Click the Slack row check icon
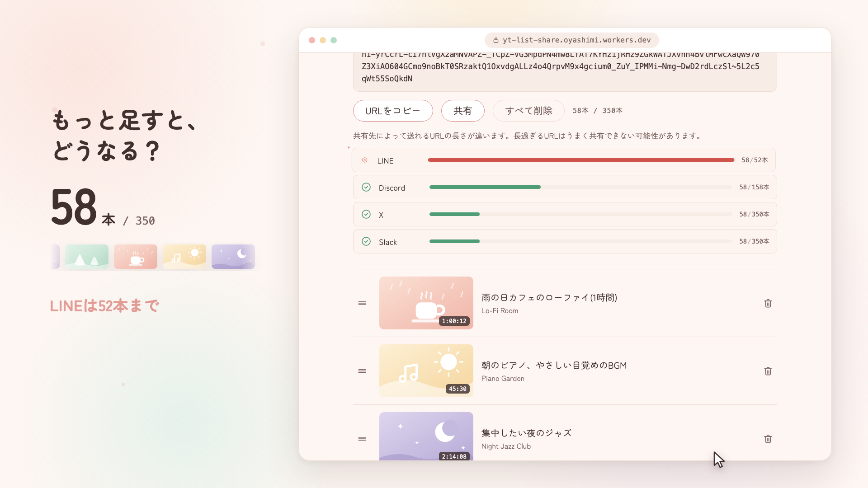The width and height of the screenshot is (868, 488). click(366, 241)
